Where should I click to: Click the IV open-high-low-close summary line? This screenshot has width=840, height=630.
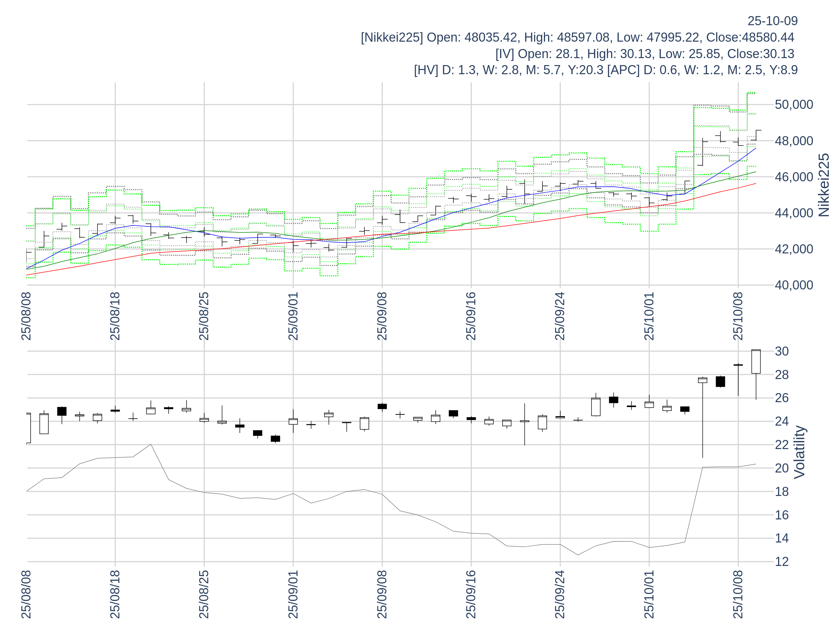pyautogui.click(x=644, y=54)
